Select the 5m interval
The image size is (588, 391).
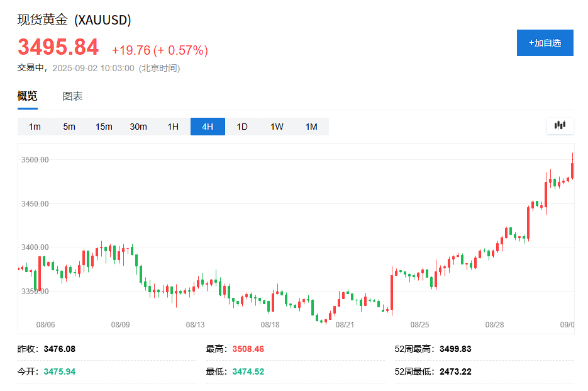[69, 127]
